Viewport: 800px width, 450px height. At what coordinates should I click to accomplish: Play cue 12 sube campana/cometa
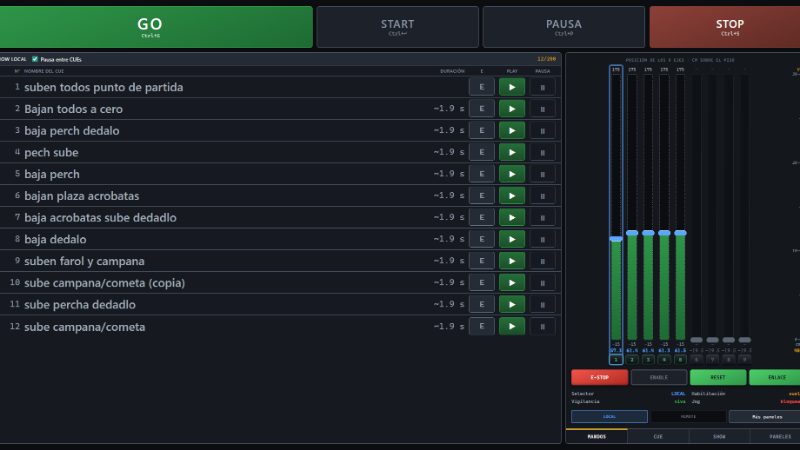(512, 327)
